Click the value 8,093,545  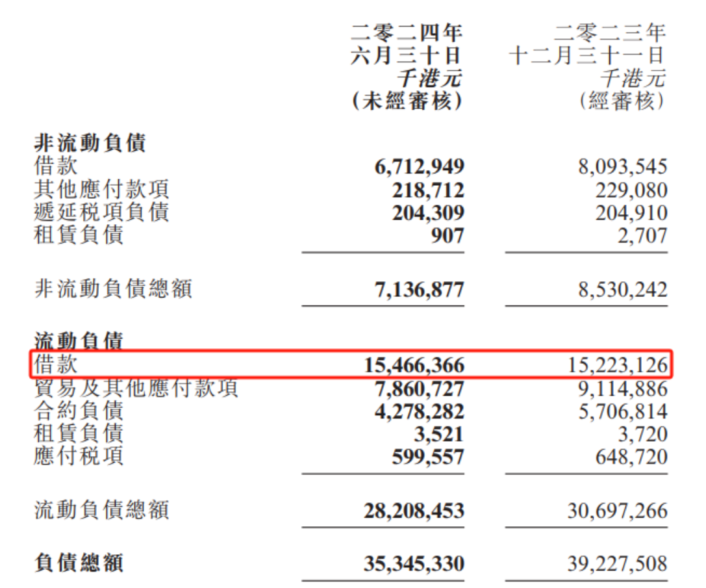[x=623, y=167]
